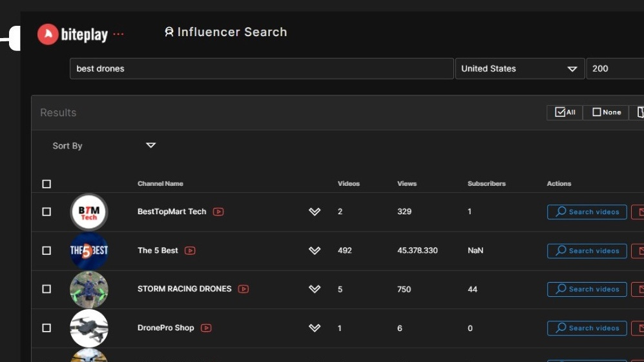Screen dimensions: 644x362
Task: Click the 200 results count field
Action: [615, 68]
